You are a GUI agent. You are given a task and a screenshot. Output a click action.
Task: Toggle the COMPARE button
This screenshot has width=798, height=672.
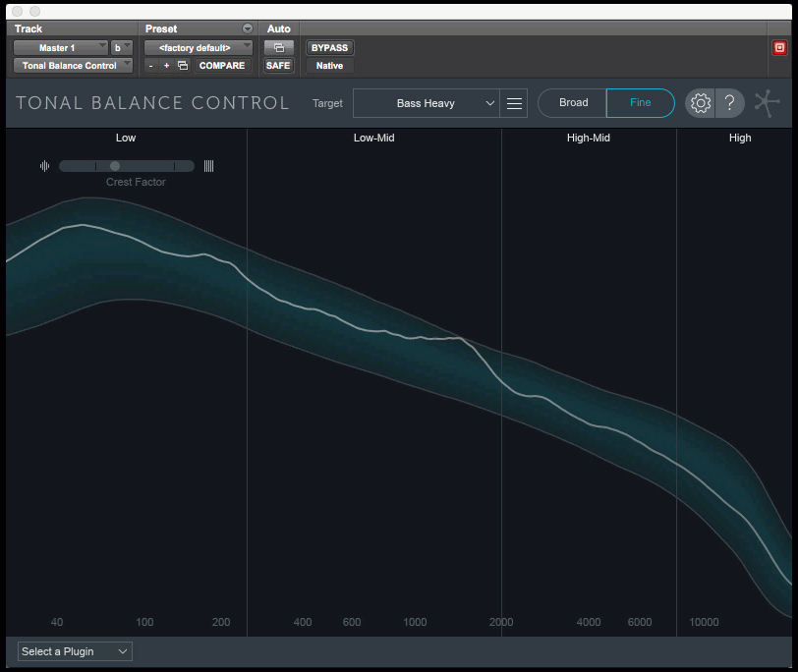pos(222,66)
